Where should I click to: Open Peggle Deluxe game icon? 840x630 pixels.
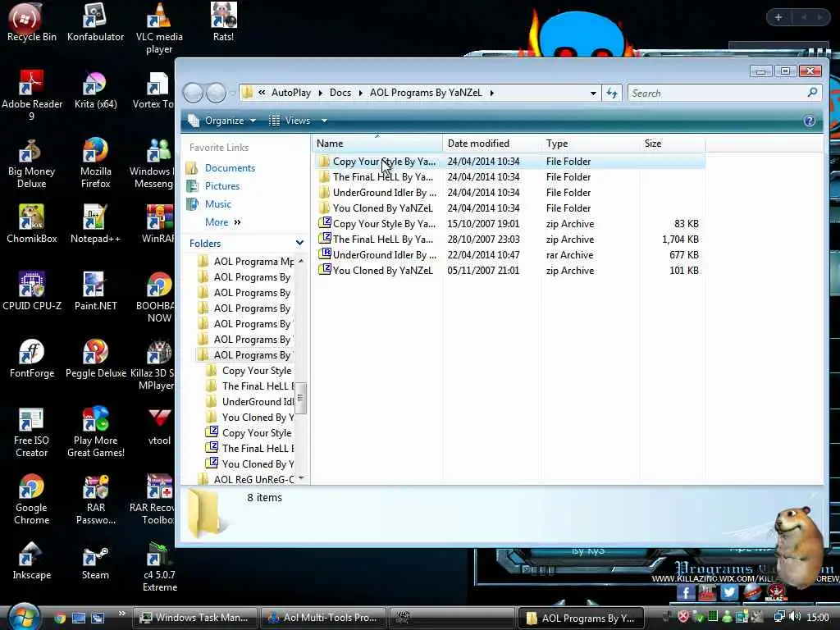[95, 358]
